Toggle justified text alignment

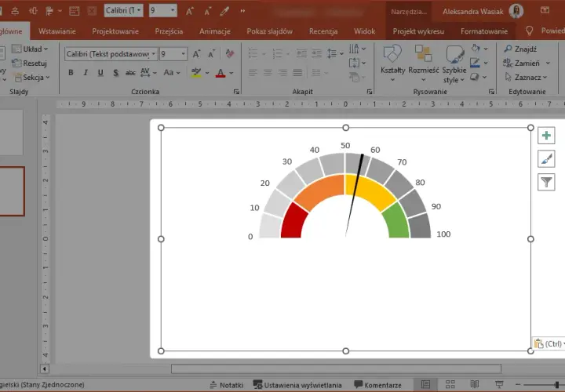297,73
